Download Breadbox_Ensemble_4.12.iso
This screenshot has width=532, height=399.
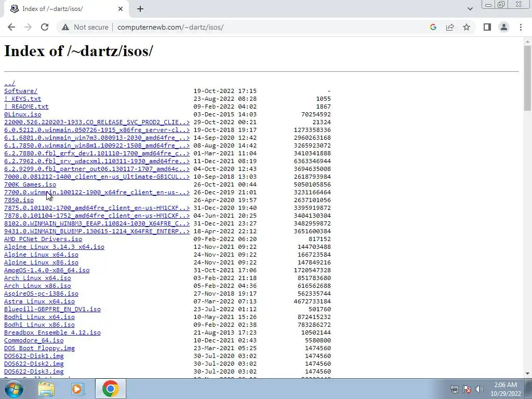52,333
